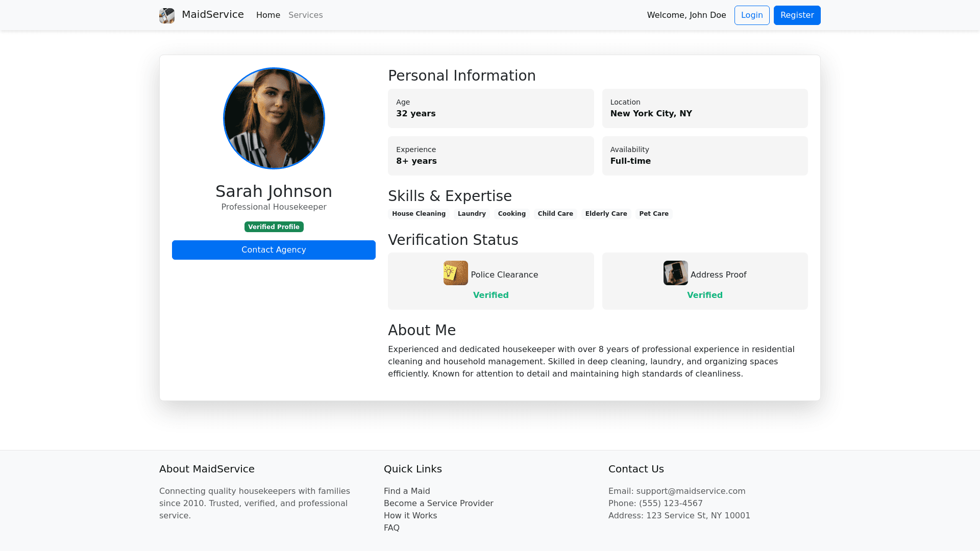Open the Services nav item
This screenshot has width=980, height=551.
pos(305,15)
